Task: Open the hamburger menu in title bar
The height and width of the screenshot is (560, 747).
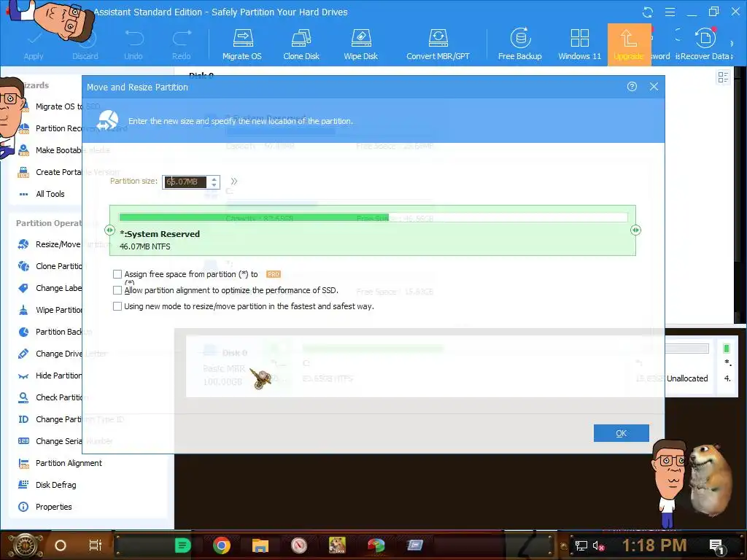Action: [670, 12]
